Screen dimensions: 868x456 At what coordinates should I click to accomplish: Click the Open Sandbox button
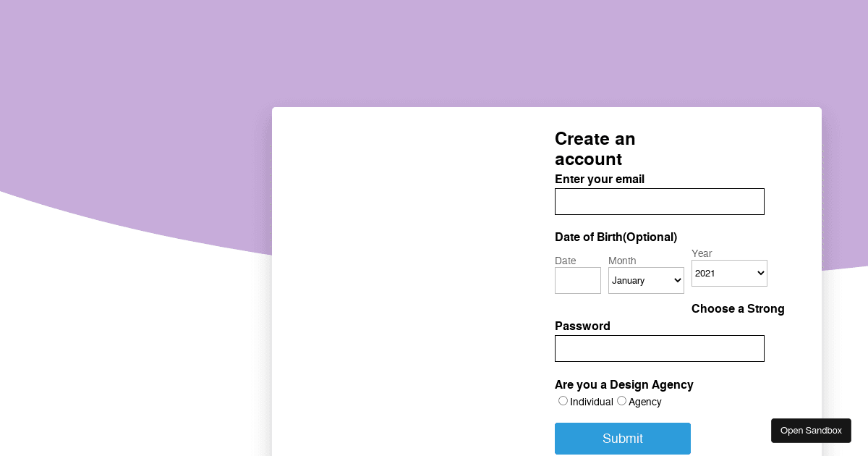point(811,430)
